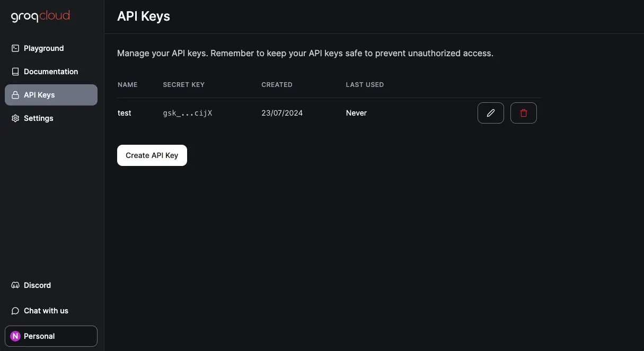Click the Settings gear icon
Screen dimensions: 644x351
(x=15, y=118)
